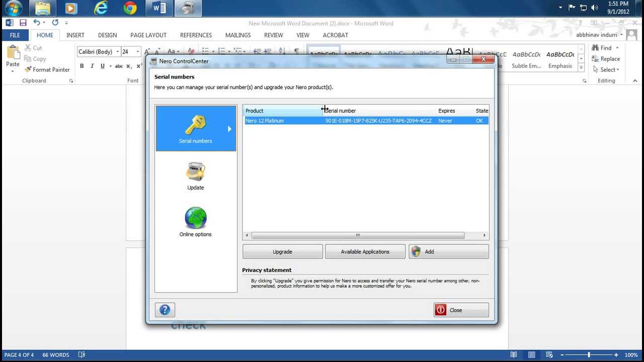Switch to the VIEW tab

point(303,35)
